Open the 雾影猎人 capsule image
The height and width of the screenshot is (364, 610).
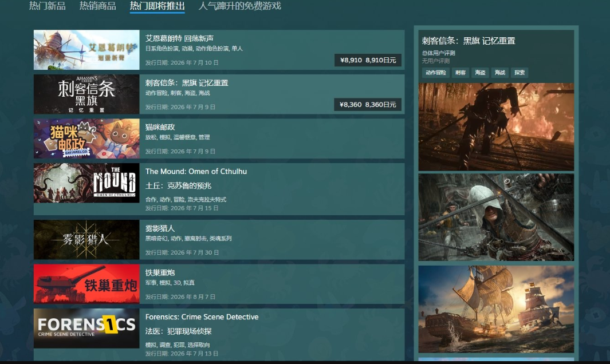coord(86,240)
